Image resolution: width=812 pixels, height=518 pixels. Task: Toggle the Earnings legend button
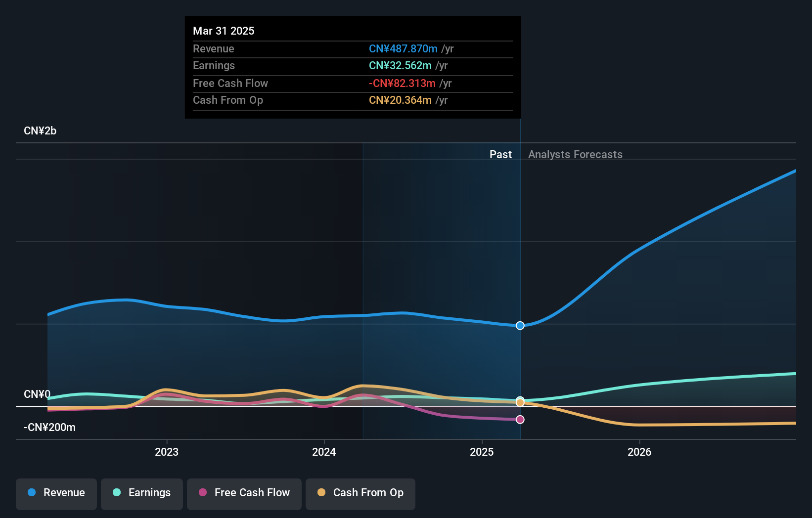pos(142,494)
